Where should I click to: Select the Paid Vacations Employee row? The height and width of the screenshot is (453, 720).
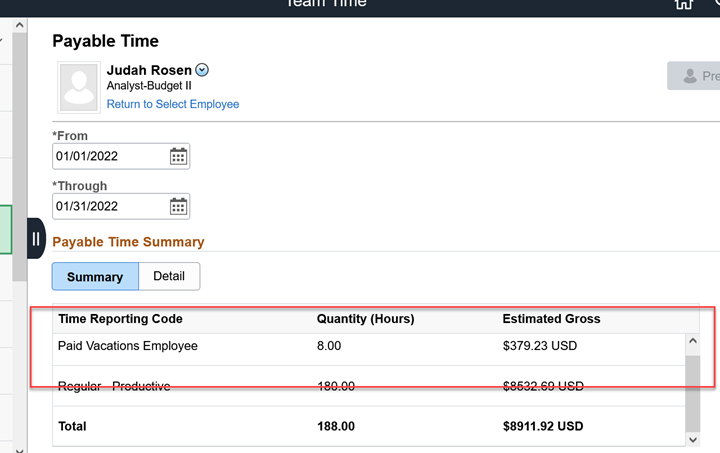(x=128, y=346)
